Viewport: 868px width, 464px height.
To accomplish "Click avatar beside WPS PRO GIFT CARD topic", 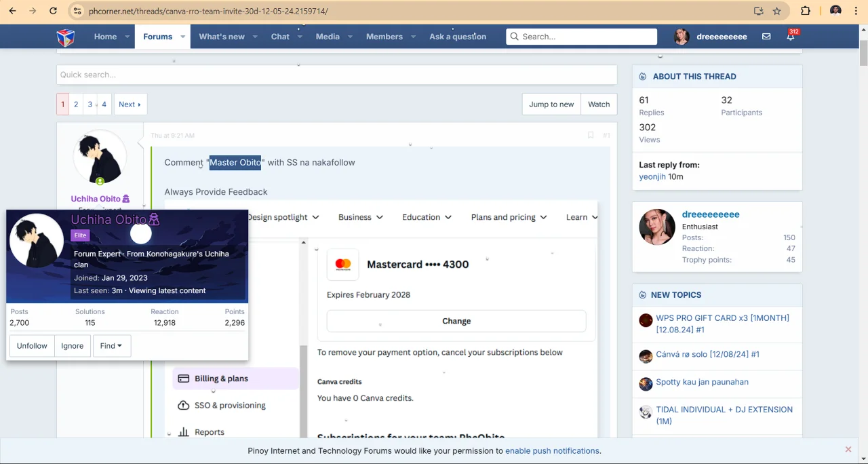I will pyautogui.click(x=646, y=320).
